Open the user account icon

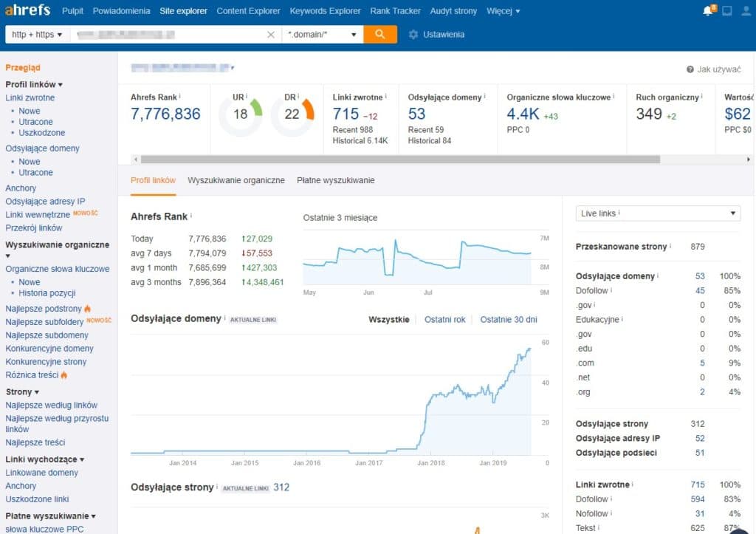click(x=748, y=10)
